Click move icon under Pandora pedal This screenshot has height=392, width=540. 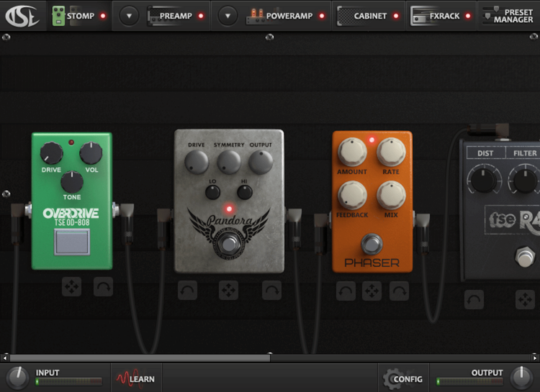[x=229, y=291]
